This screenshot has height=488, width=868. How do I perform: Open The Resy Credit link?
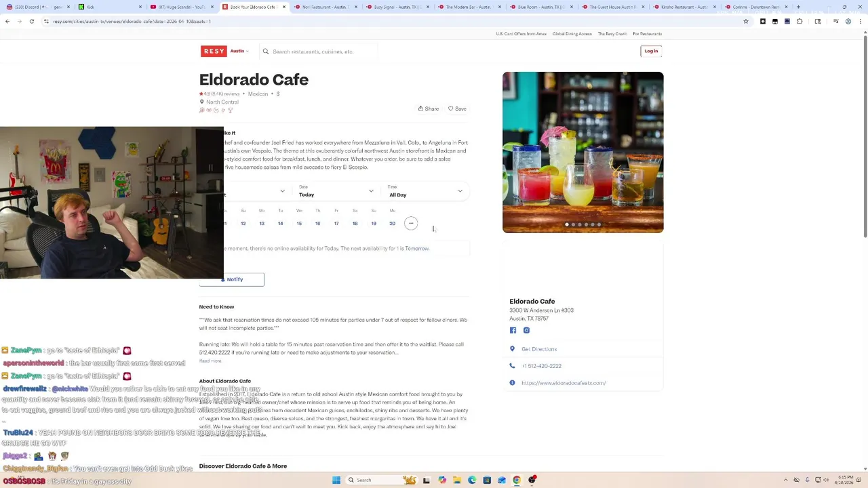coord(612,33)
